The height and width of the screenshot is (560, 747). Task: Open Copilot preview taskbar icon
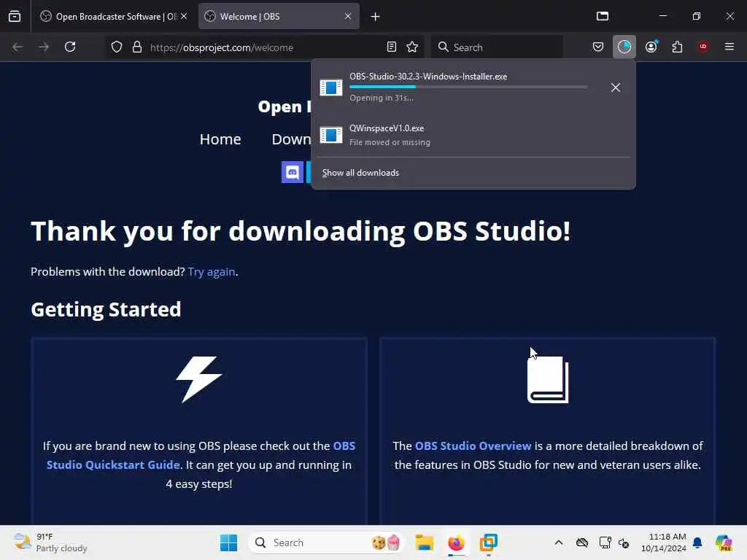pyautogui.click(x=724, y=542)
